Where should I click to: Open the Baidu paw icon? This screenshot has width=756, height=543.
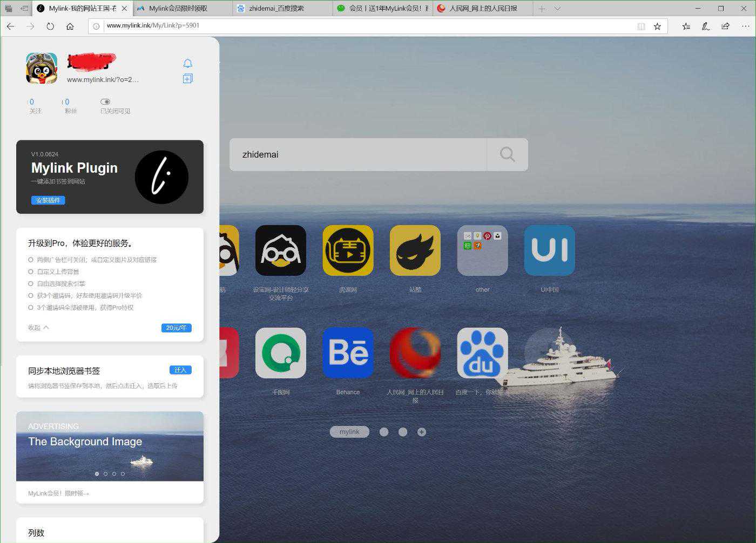click(482, 353)
